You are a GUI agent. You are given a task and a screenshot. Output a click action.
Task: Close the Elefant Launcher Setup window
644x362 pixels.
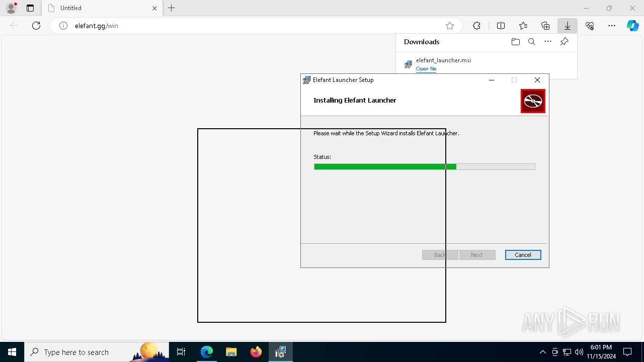[537, 80]
